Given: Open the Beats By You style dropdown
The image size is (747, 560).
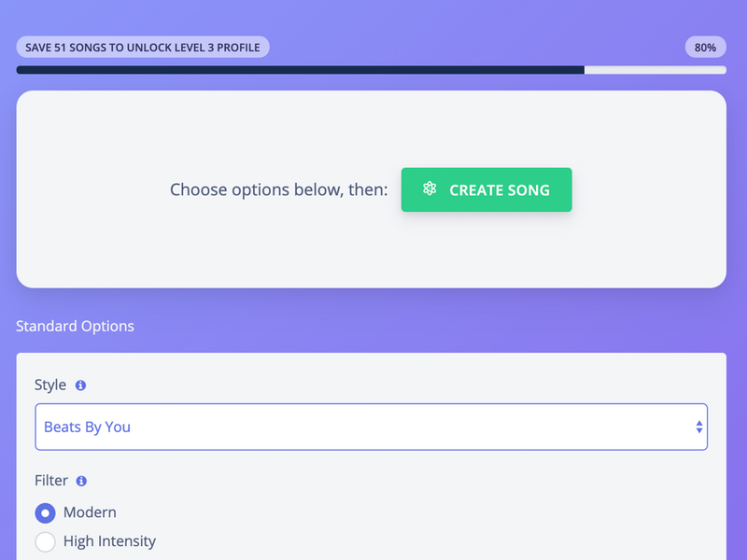Looking at the screenshot, I should tap(371, 427).
